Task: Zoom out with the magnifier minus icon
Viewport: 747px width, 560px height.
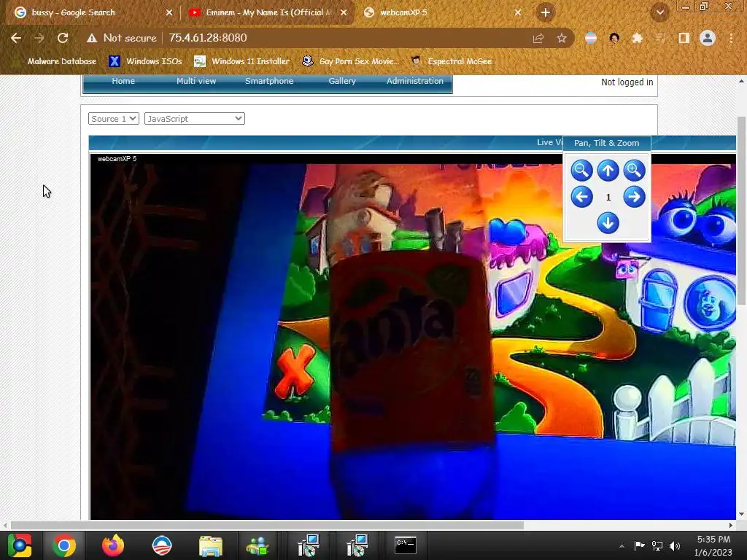Action: (581, 171)
